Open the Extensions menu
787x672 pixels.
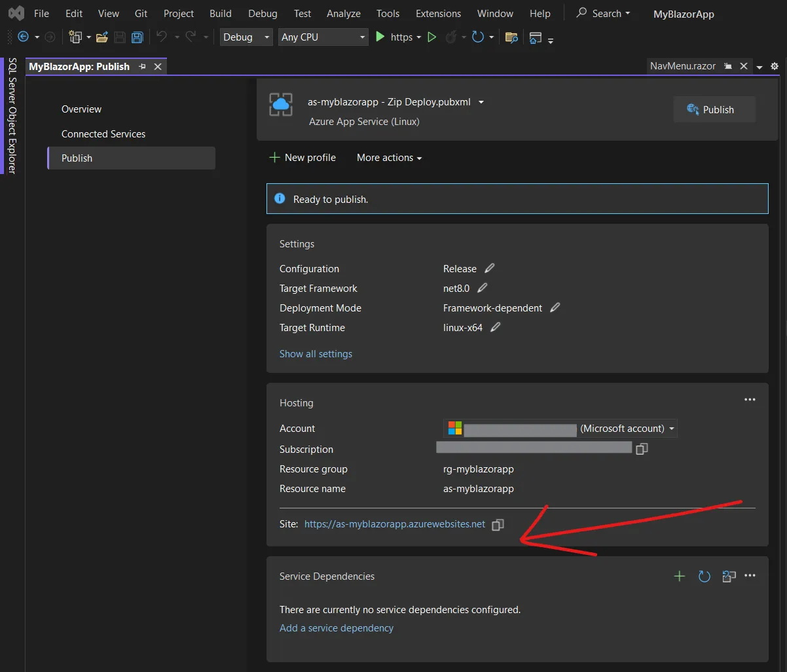[x=438, y=13]
